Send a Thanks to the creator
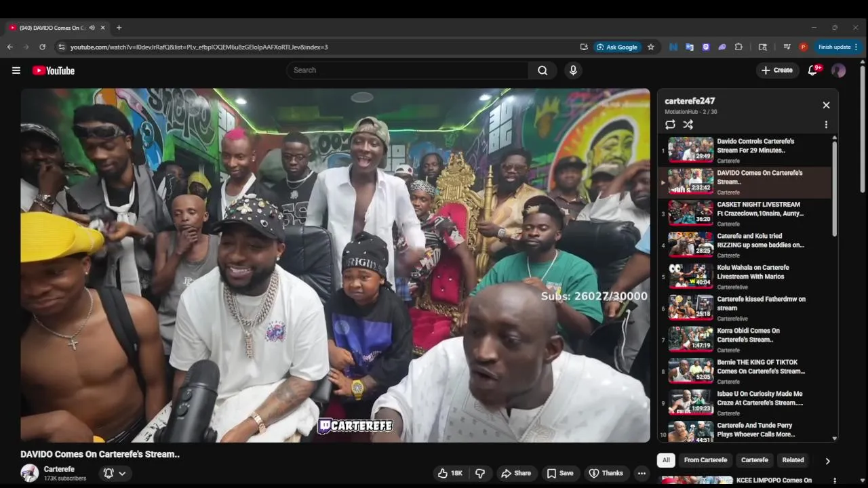868x488 pixels. [x=606, y=473]
